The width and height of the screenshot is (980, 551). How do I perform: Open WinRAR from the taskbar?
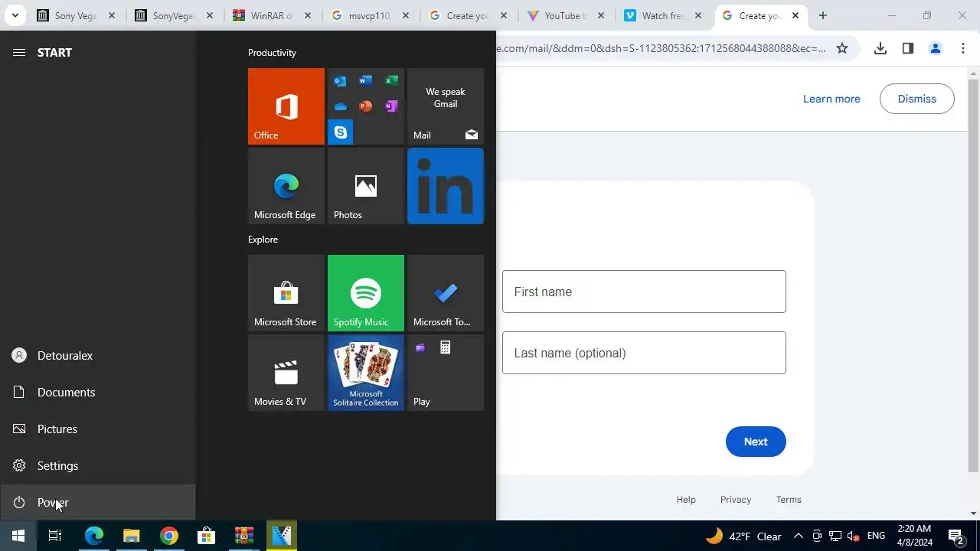[x=244, y=536]
